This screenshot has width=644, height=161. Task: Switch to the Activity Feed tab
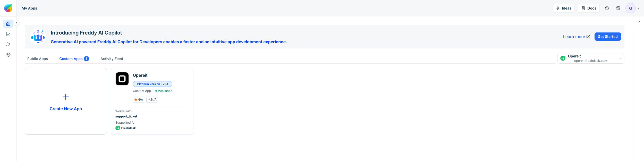[112, 59]
